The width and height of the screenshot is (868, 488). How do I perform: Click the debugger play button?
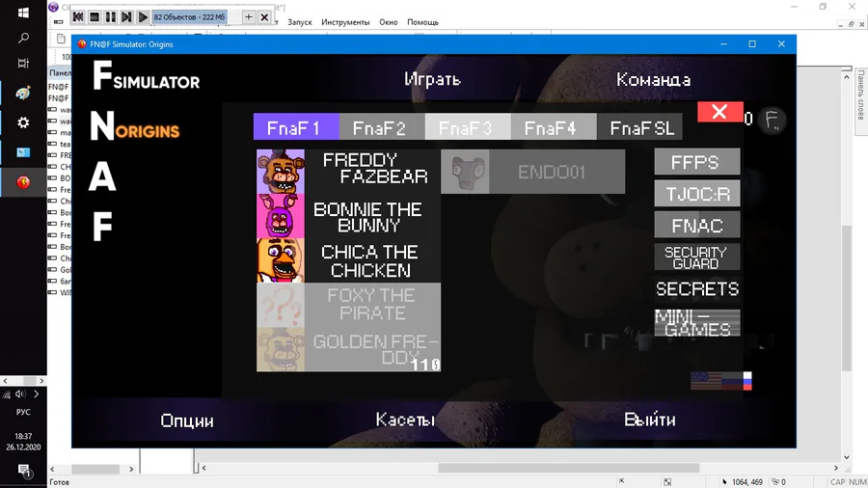point(143,17)
